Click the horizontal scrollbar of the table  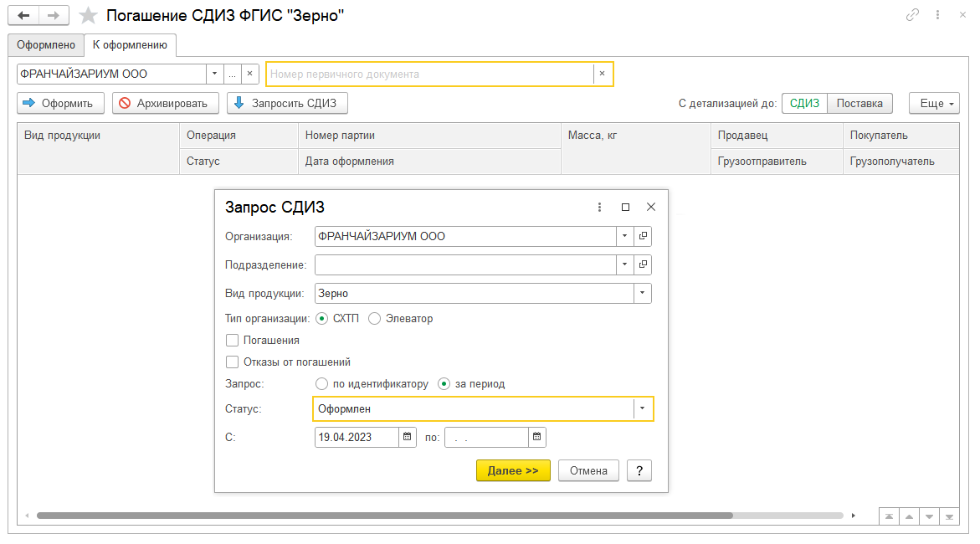click(x=385, y=516)
